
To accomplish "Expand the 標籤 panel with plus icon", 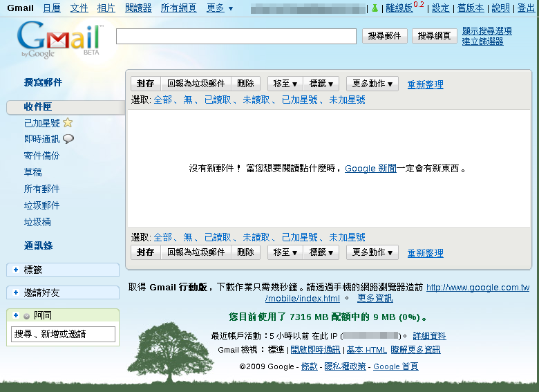I will [16, 270].
